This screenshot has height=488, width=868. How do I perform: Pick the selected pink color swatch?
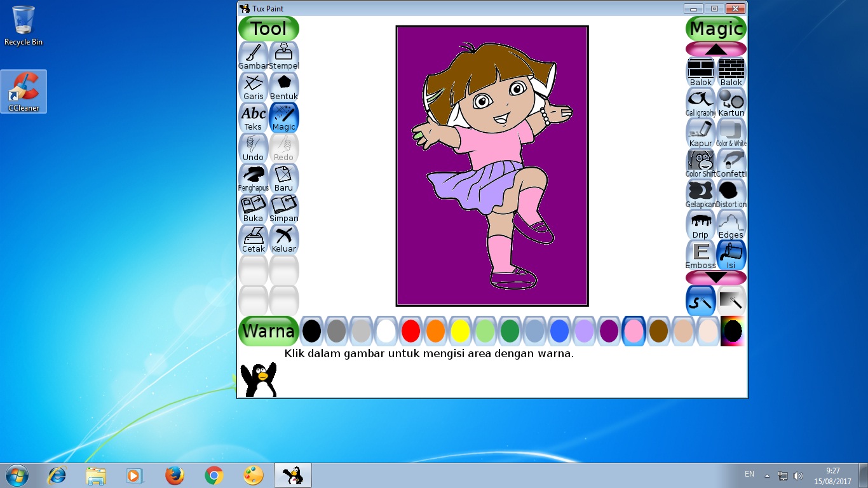tap(634, 331)
